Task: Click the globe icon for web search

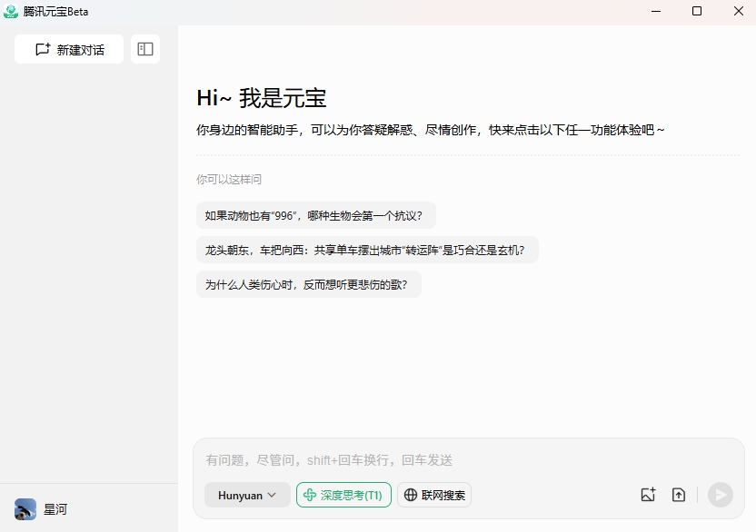Action: click(x=411, y=495)
